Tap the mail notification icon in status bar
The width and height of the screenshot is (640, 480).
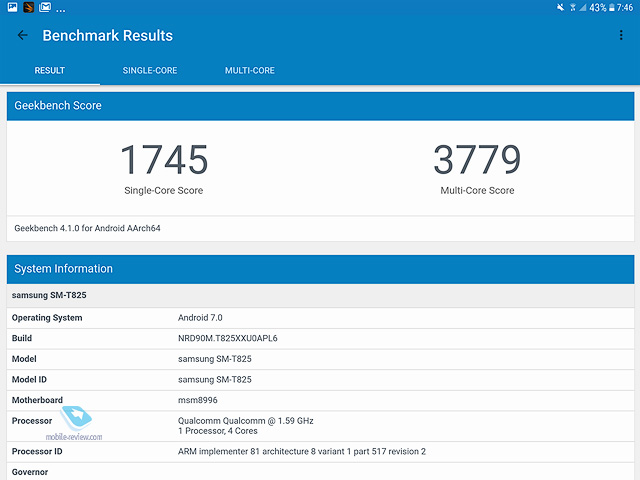45,7
